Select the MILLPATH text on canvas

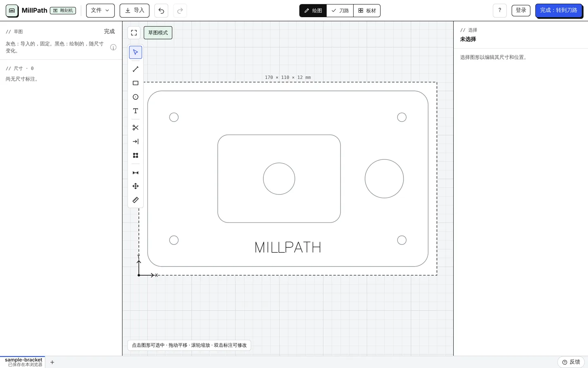coord(288,247)
